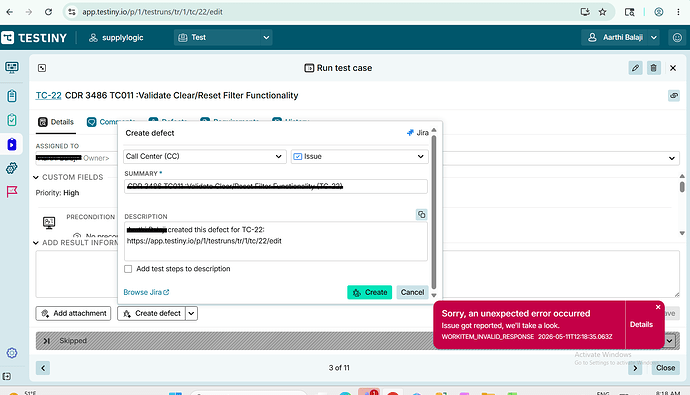Open the Issue type dropdown
690x395 pixels.
(360, 156)
